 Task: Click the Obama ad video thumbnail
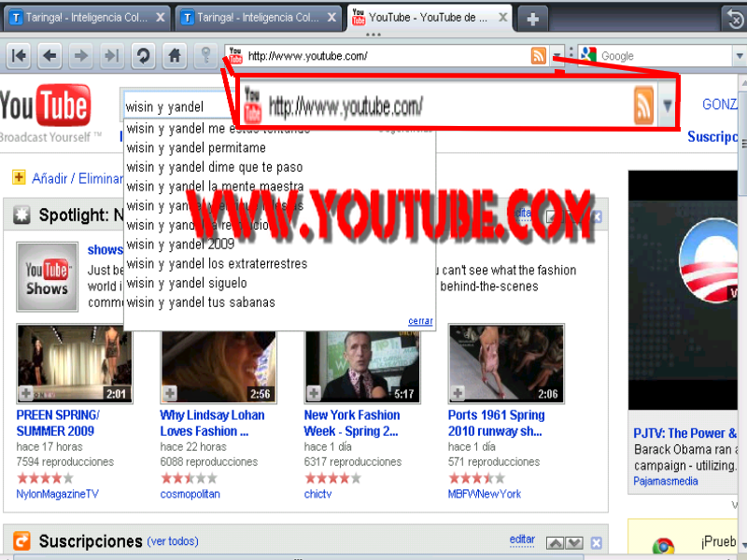tap(684, 290)
